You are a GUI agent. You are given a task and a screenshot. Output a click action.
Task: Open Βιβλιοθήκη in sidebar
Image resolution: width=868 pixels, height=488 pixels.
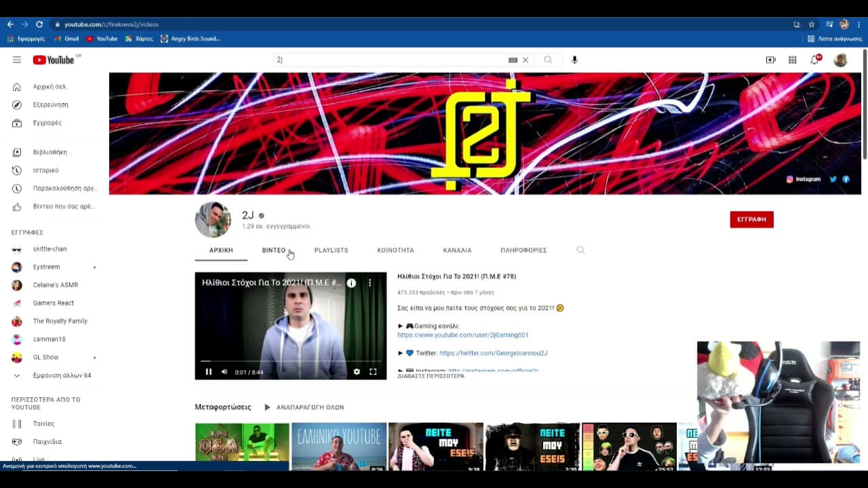tap(49, 152)
